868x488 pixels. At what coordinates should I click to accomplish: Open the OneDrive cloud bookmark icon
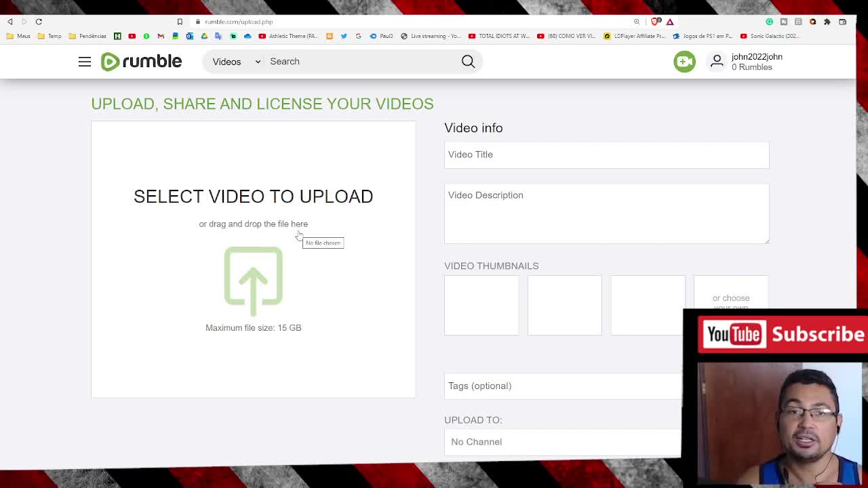pyautogui.click(x=248, y=36)
